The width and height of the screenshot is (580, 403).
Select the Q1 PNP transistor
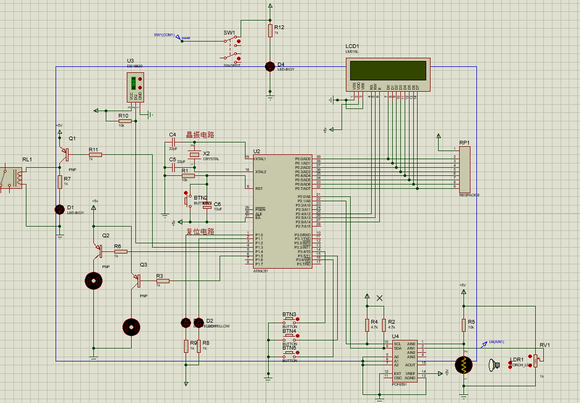click(x=65, y=154)
